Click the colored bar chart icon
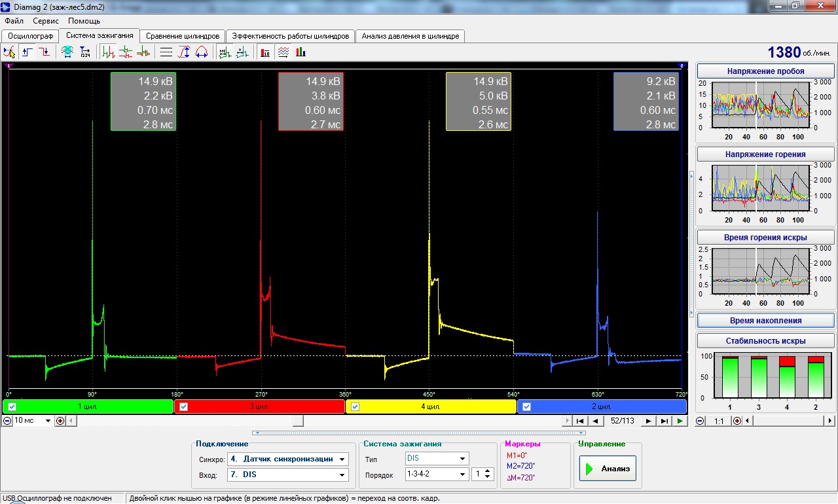The image size is (838, 504). coord(301,52)
